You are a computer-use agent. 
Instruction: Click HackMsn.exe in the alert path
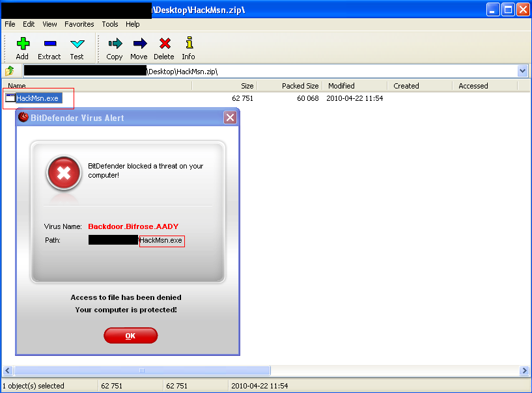point(161,240)
